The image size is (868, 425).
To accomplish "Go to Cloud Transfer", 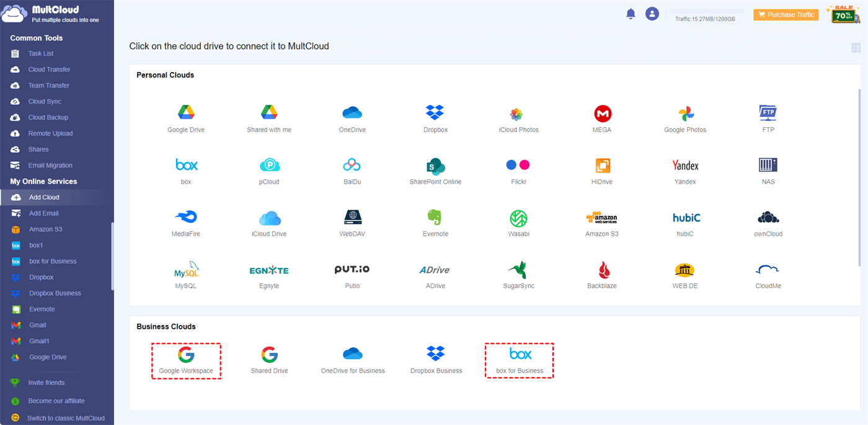I will [49, 69].
